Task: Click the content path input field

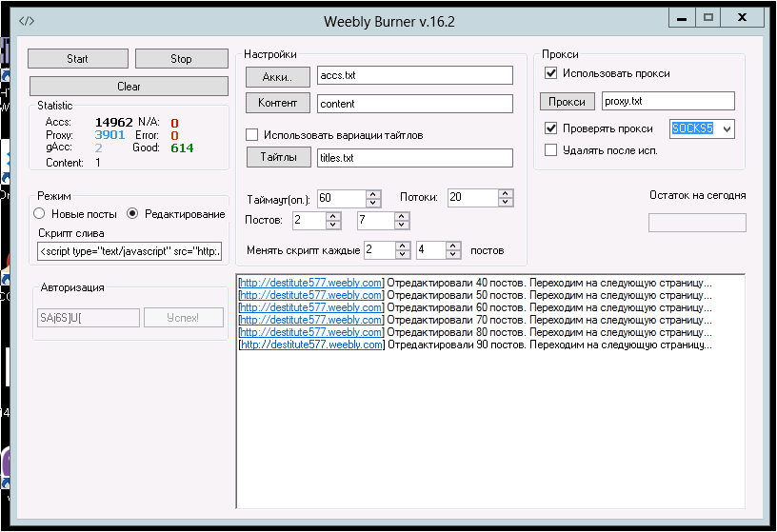Action: (415, 104)
